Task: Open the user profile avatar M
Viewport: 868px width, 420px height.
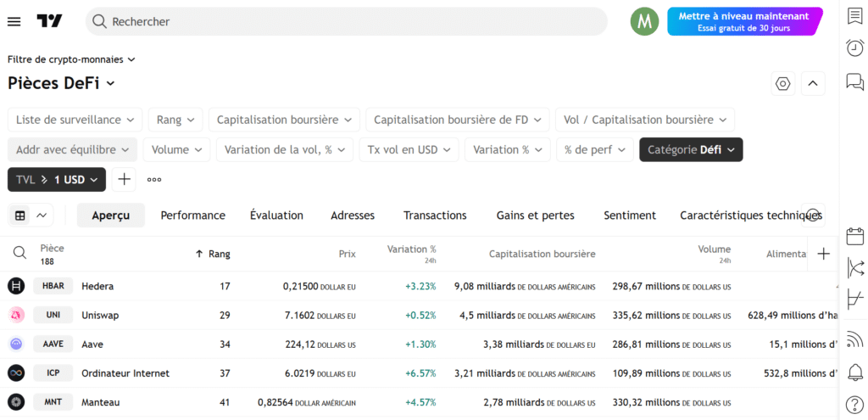Action: point(644,21)
